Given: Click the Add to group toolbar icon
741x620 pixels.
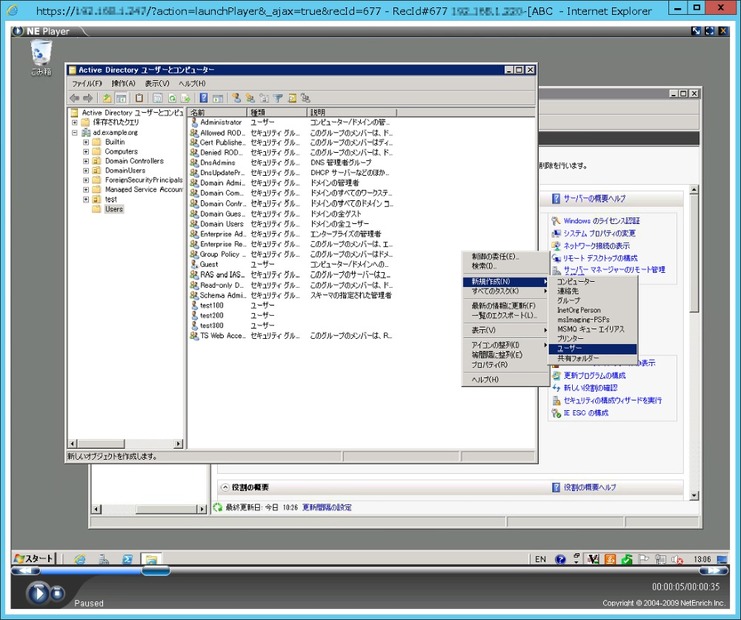Looking at the screenshot, I should pos(306,98).
